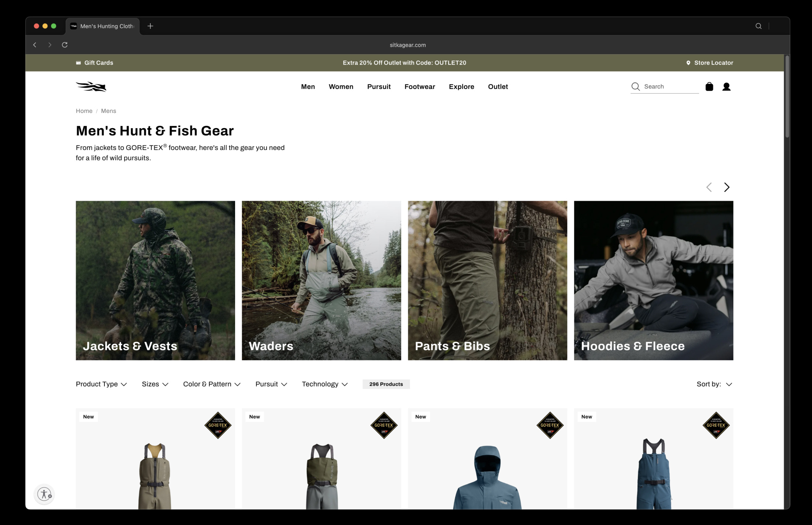Expand the Technology filter dropdown
This screenshot has height=525, width=812.
pos(325,384)
